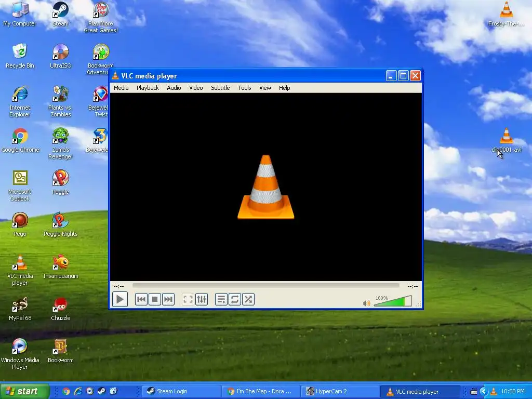This screenshot has height=399, width=532.
Task: Select the Pego desktop icon
Action: click(x=20, y=224)
